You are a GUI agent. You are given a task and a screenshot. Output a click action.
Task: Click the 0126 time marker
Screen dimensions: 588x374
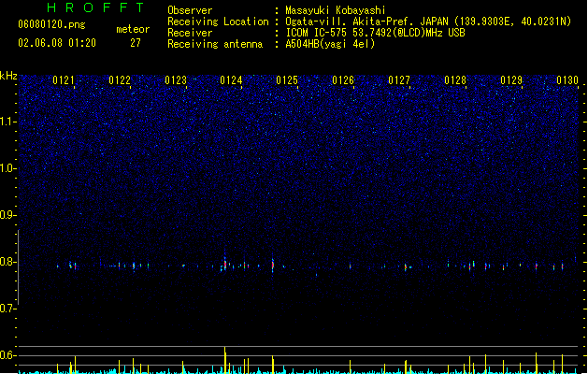(343, 80)
